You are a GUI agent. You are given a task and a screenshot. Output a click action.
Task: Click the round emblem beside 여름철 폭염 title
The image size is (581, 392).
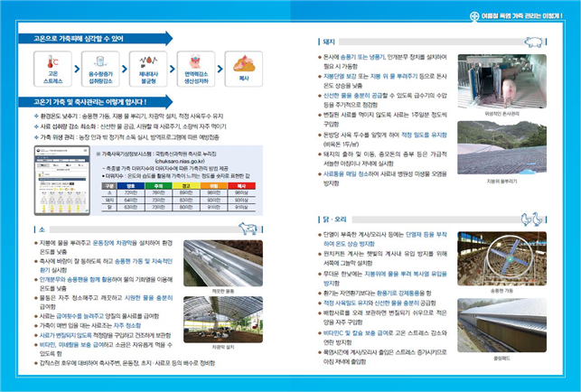[x=474, y=16]
